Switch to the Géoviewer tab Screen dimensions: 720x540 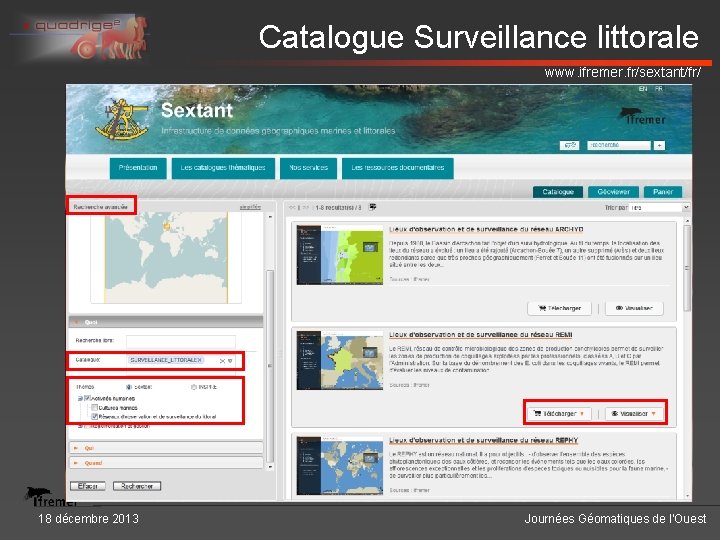point(613,191)
